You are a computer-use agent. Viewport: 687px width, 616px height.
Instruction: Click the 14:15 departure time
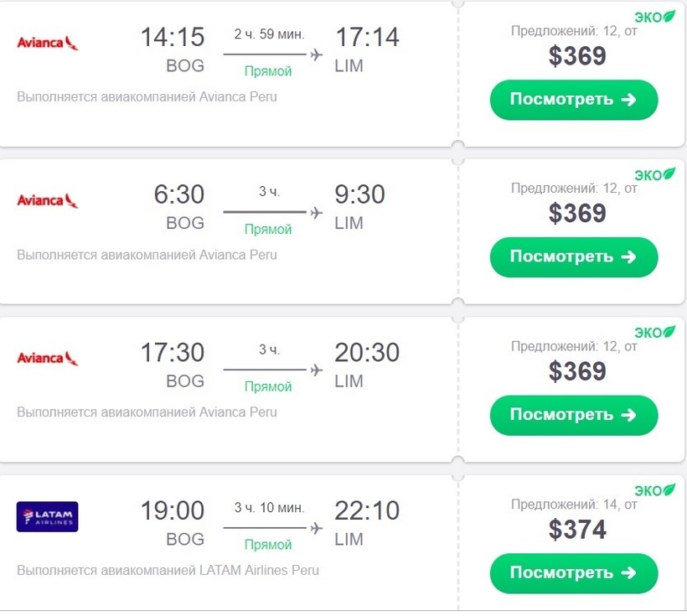coord(173,37)
